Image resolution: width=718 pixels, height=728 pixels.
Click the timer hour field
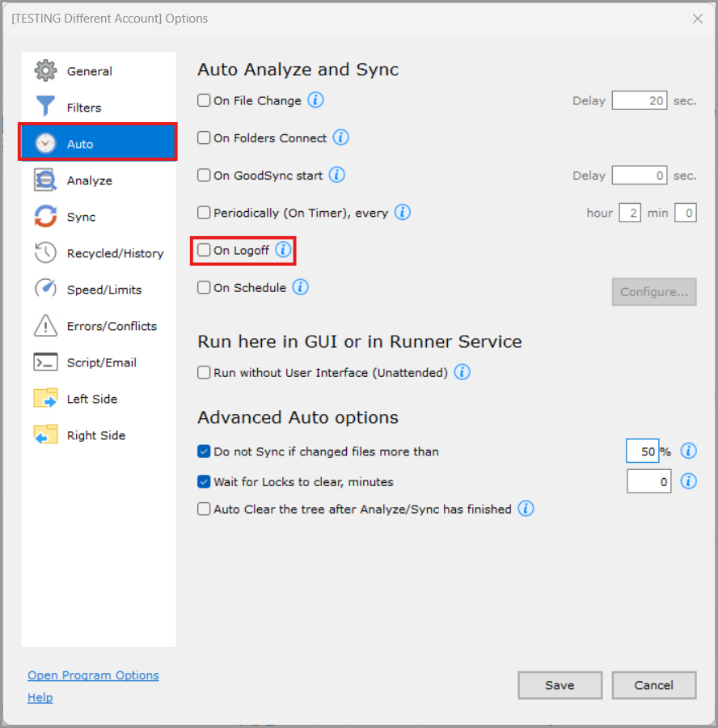click(x=630, y=213)
